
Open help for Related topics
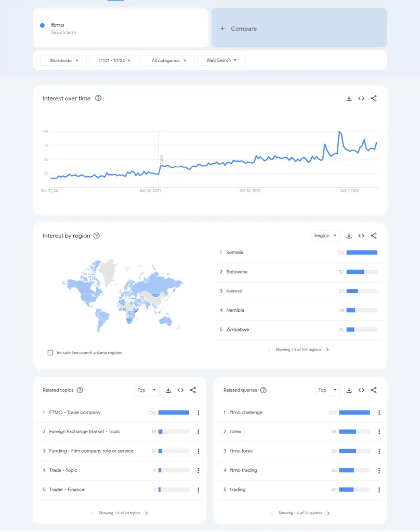[80, 390]
